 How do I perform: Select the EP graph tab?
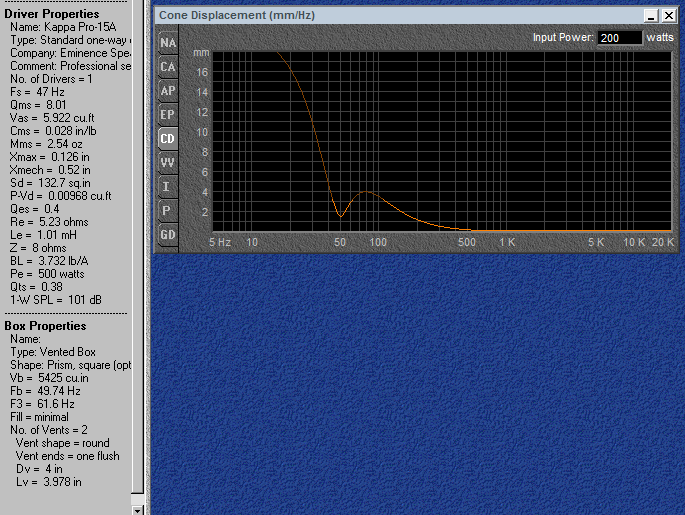[168, 115]
